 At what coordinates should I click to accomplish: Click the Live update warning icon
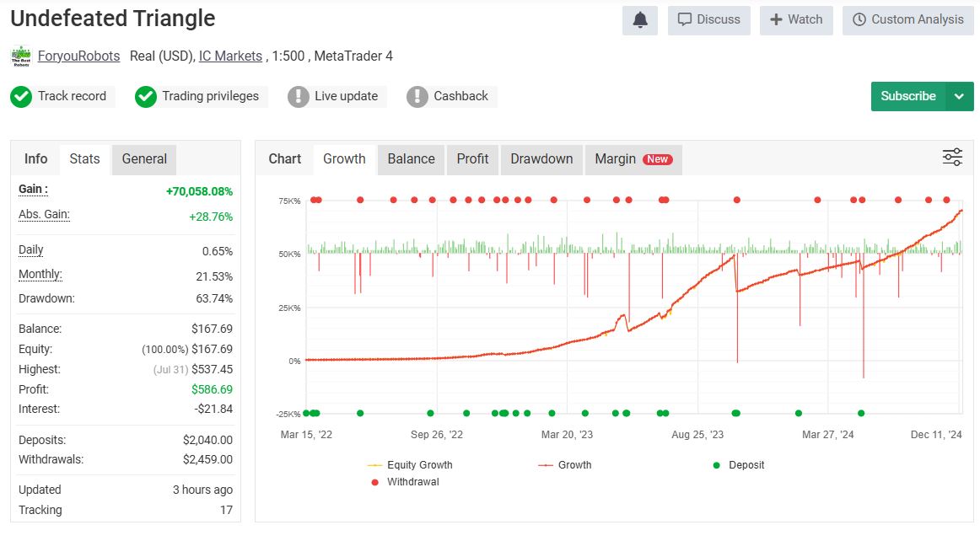299,97
